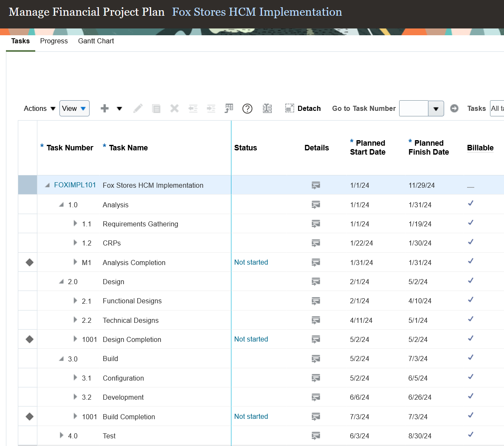Click Not started status for Analysis Completion
Image resolution: width=504 pixels, height=446 pixels.
(251, 262)
